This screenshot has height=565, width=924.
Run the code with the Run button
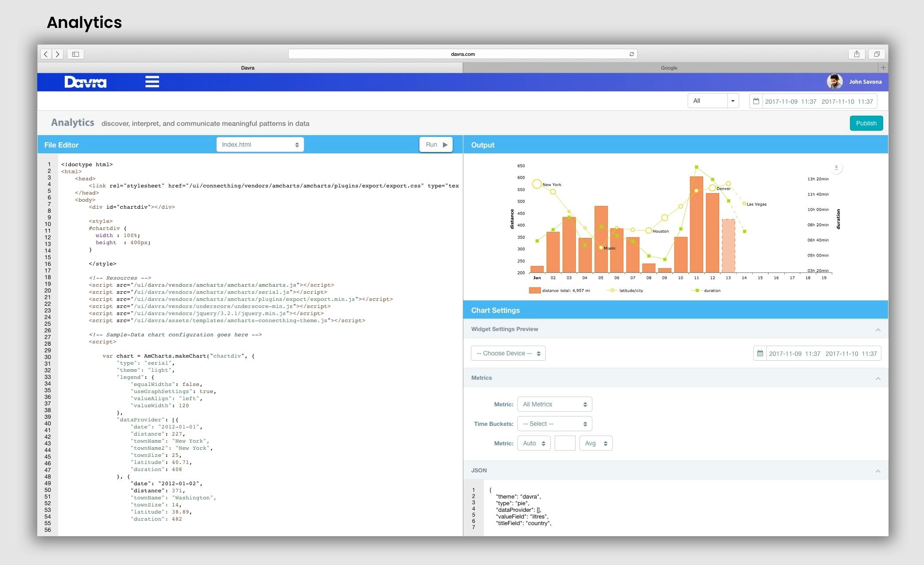[x=436, y=144]
